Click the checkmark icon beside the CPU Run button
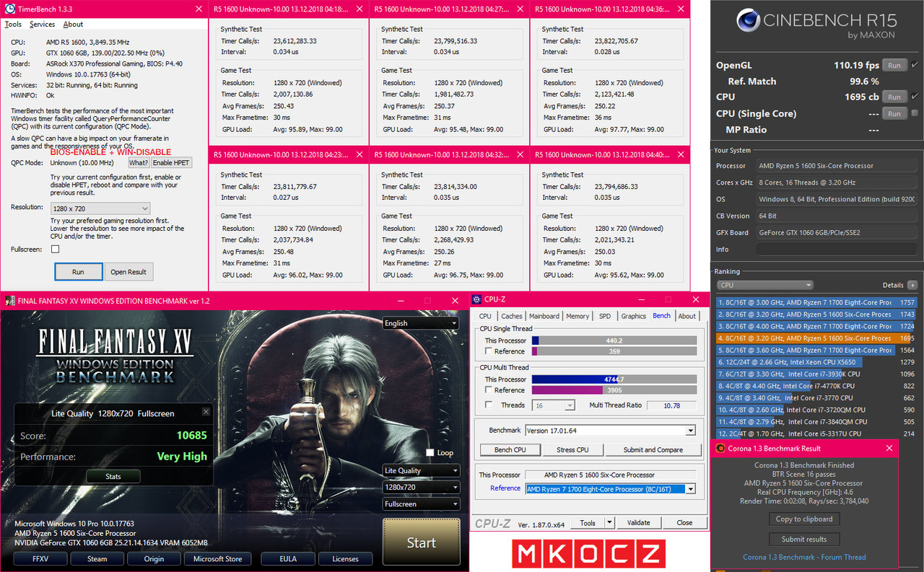 [915, 96]
